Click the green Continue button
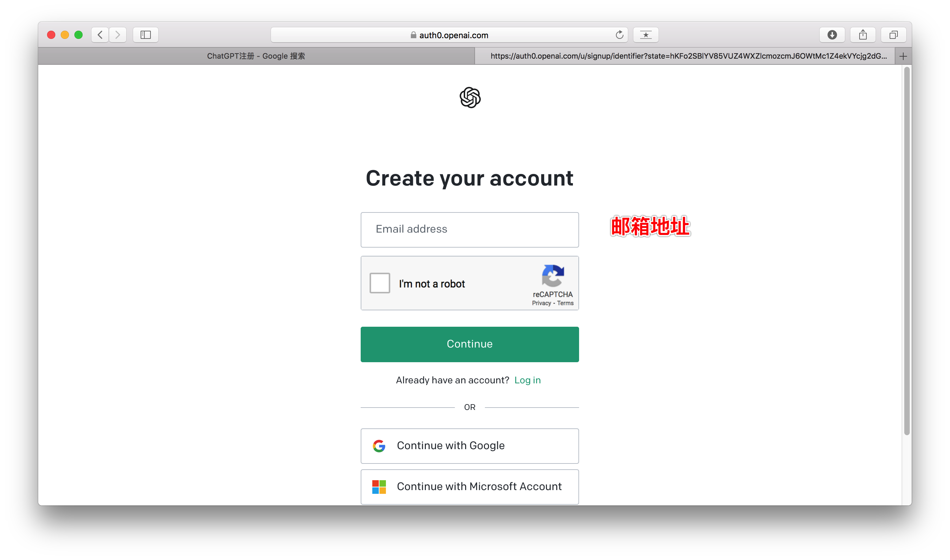The width and height of the screenshot is (950, 560). (470, 344)
